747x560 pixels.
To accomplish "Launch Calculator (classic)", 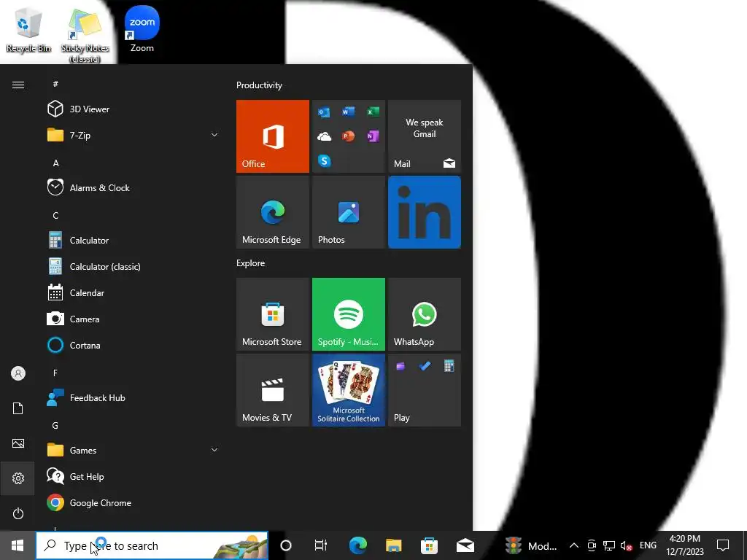I will pyautogui.click(x=133, y=267).
